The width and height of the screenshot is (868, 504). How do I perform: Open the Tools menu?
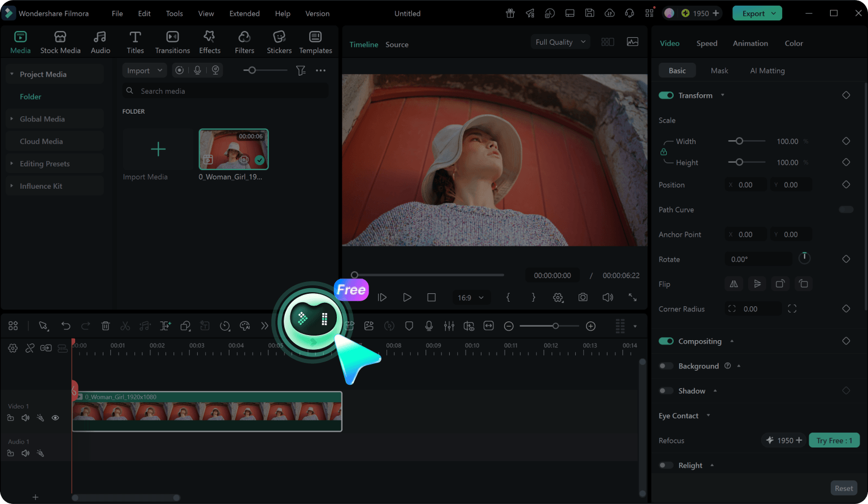coord(174,14)
